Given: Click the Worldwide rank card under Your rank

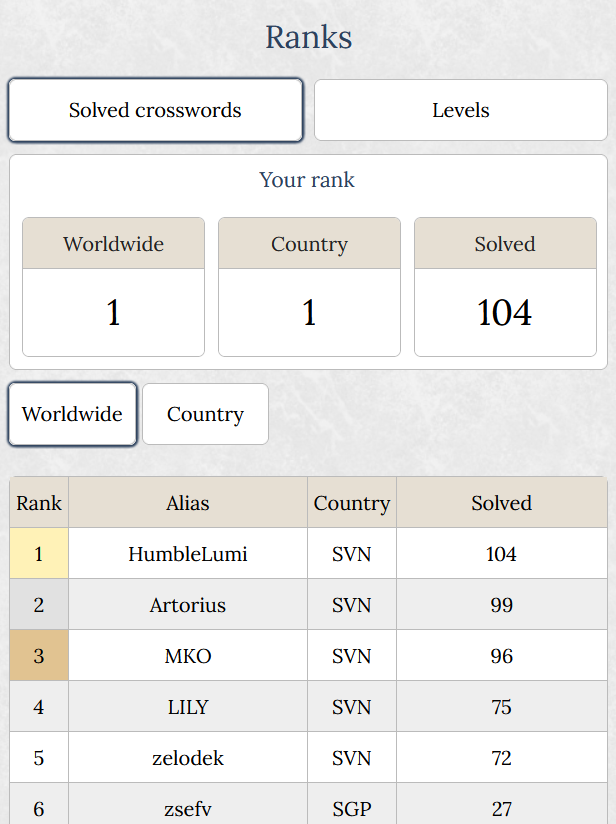Looking at the screenshot, I should (113, 288).
